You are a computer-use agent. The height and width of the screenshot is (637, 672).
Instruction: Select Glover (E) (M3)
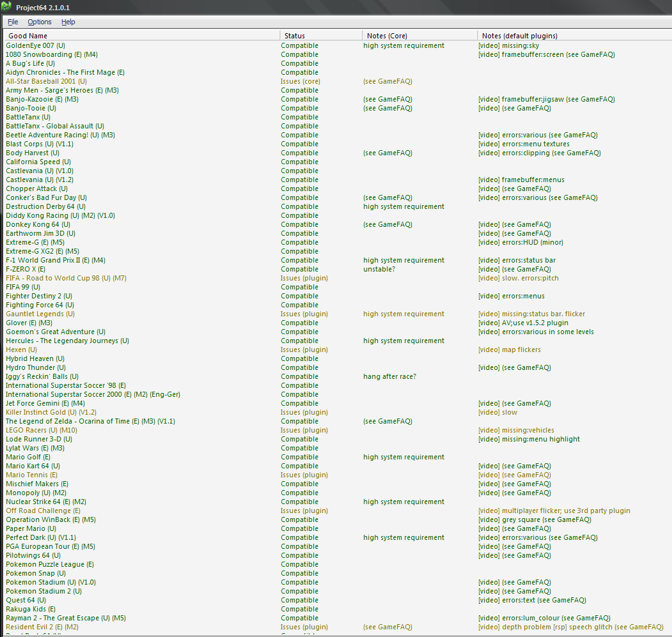[x=29, y=323]
